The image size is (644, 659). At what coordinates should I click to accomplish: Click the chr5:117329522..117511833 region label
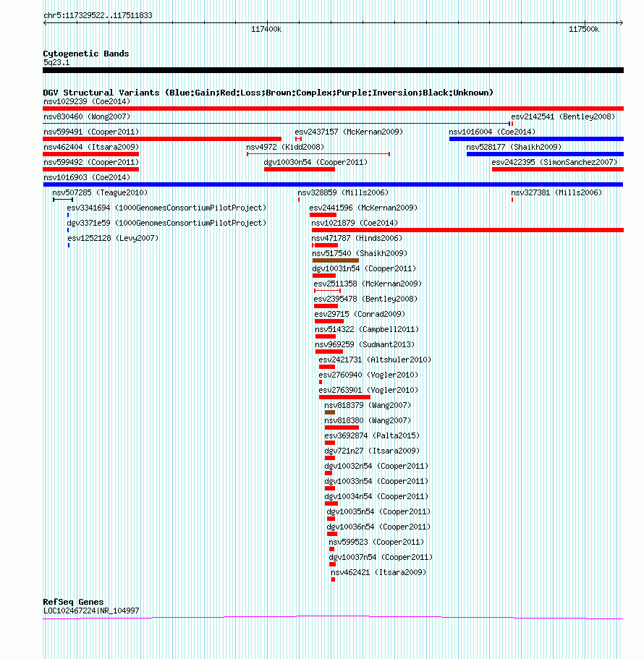coord(98,15)
